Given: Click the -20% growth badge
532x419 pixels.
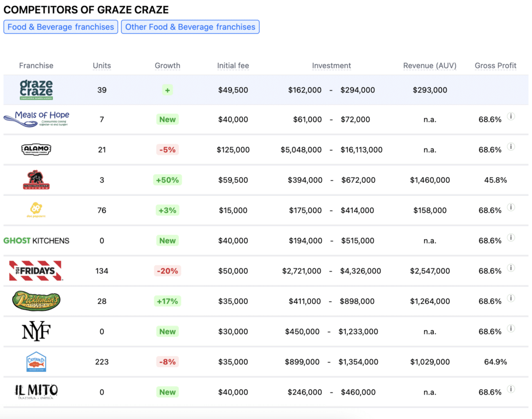Looking at the screenshot, I should tap(168, 271).
